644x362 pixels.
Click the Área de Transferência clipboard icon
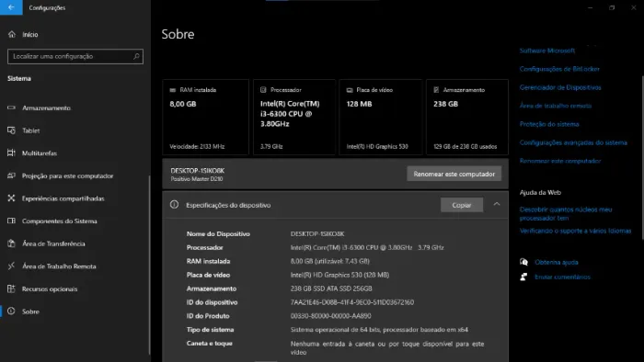point(11,243)
